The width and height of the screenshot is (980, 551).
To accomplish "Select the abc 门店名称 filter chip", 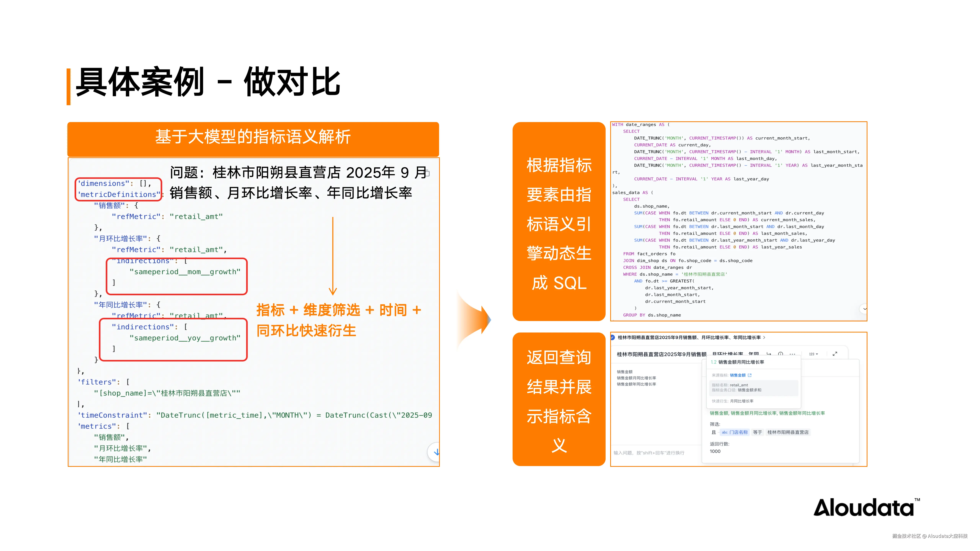I will (735, 433).
